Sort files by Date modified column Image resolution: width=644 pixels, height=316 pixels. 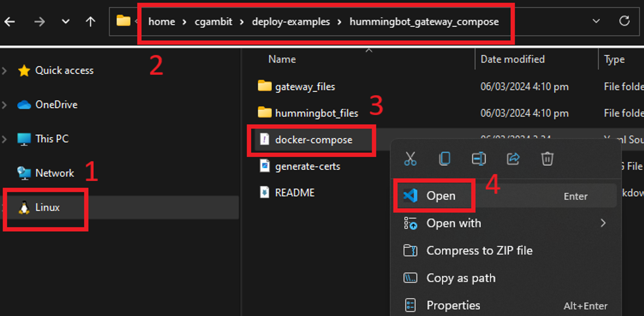[x=512, y=59]
